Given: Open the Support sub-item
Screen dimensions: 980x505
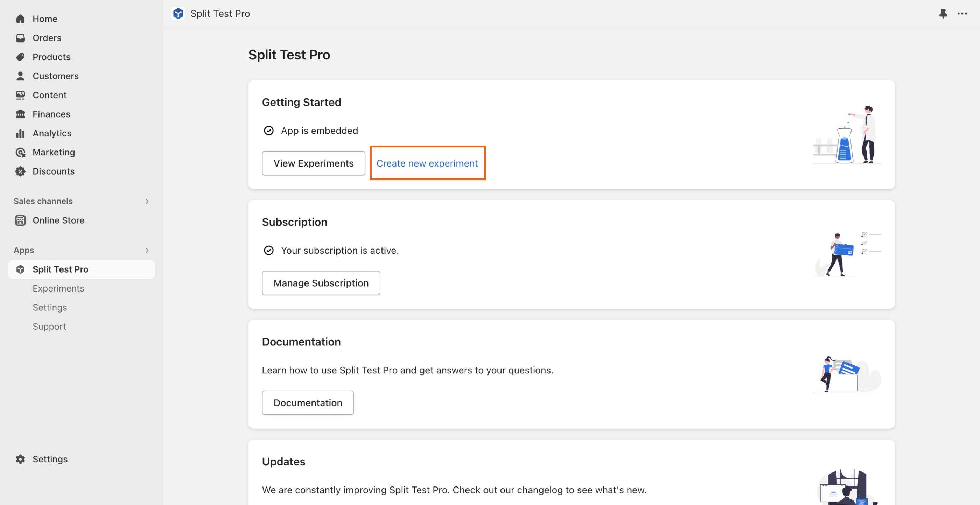Looking at the screenshot, I should click(x=49, y=326).
